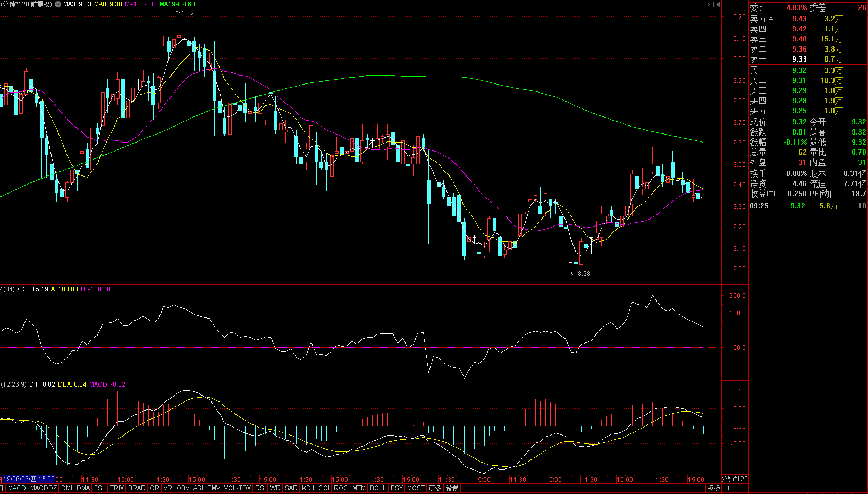Open the TRIX indicator tab
This screenshot has width=868, height=494.
click(x=117, y=488)
